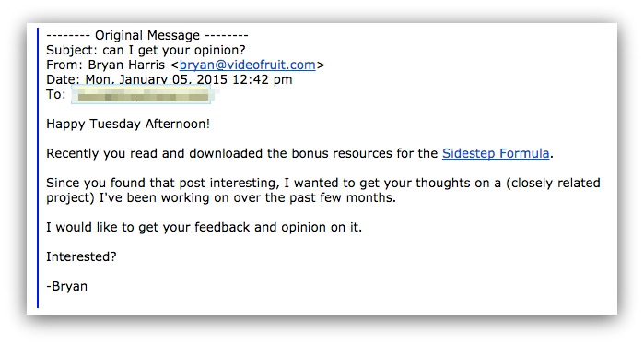Click the 'Subject:' field label
This screenshot has height=345, width=644.
click(x=72, y=50)
